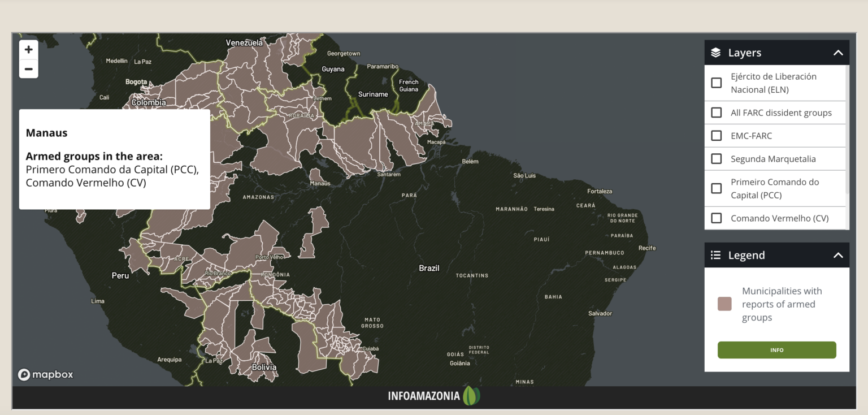Click the Layers panel stack icon
Screen dimensions: 868x415
pos(717,52)
